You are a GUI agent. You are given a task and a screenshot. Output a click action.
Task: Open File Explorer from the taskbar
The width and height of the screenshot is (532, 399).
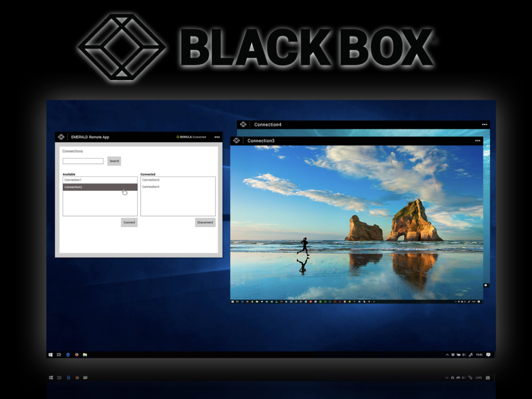pos(85,355)
